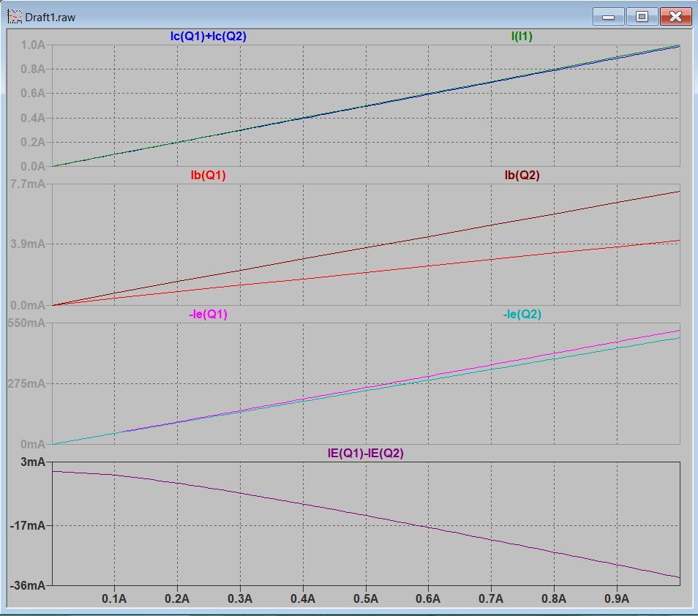Click the Draft1.raw title text
The width and height of the screenshot is (698, 616).
point(50,18)
